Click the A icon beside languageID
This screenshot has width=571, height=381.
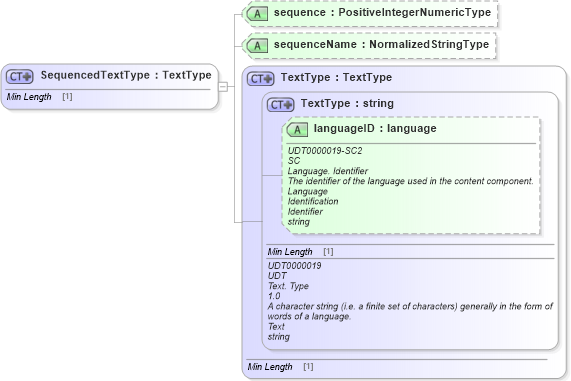[297, 130]
